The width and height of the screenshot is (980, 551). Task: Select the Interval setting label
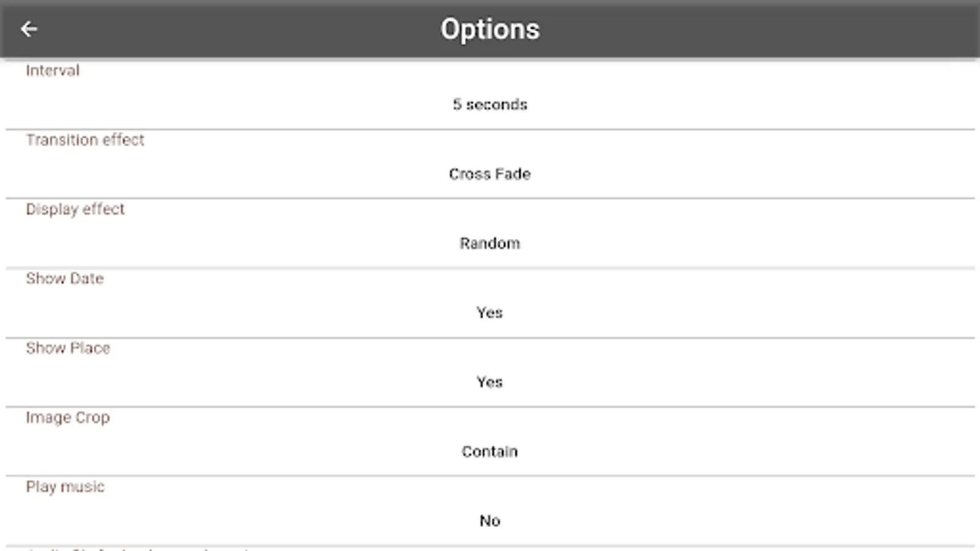(x=53, y=71)
